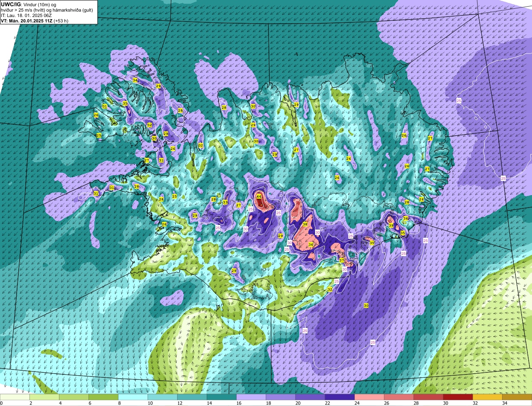Screen dimensions: 532x406
Task: Click the legend tick label "8"
Action: click(x=119, y=403)
